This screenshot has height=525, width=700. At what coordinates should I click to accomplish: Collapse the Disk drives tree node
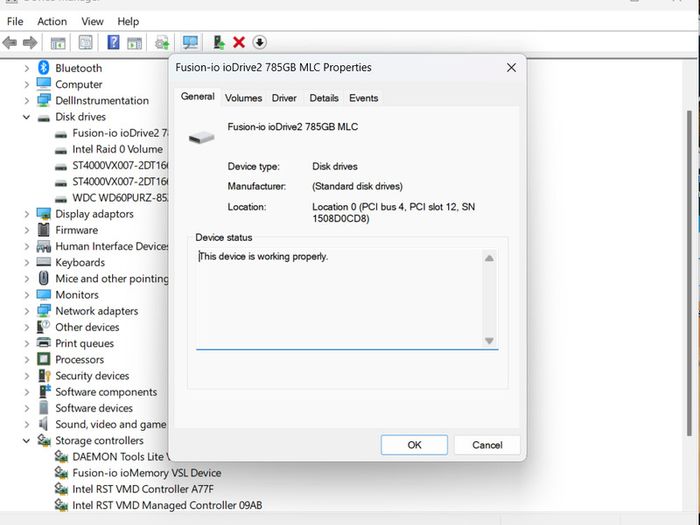[26, 117]
